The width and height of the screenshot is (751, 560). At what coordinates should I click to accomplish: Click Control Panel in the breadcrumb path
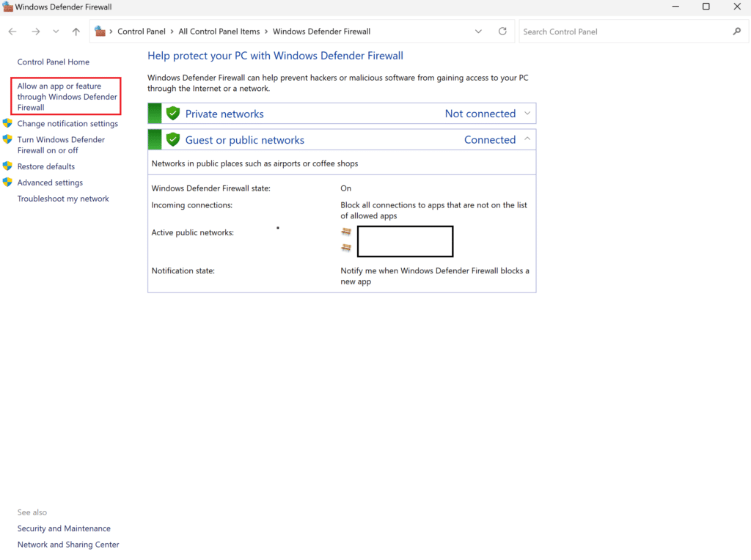tap(142, 32)
